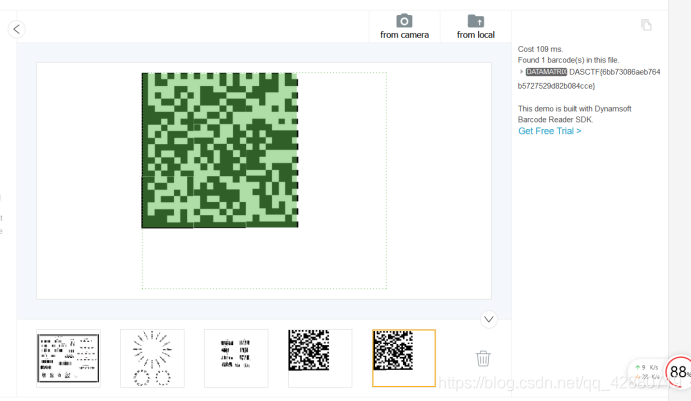691x401 pixels.
Task: Choose the from camera option
Action: click(x=404, y=26)
